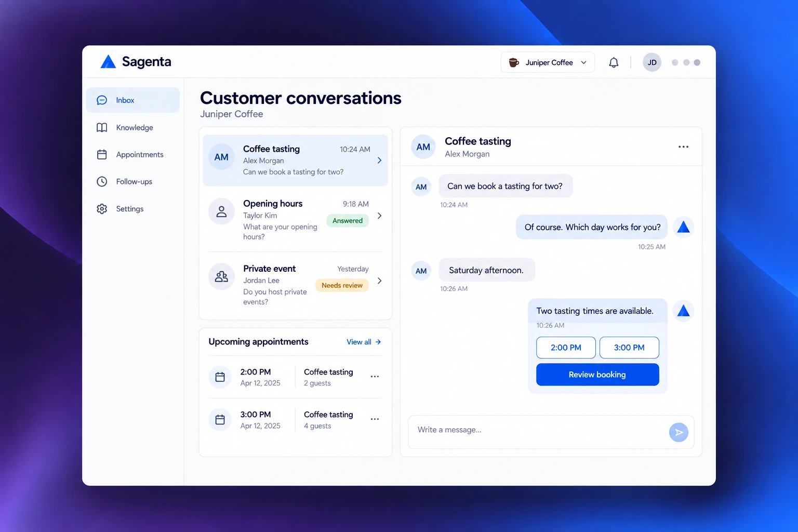Click the "Can we book a tasting for two?" chat bubble
Viewport: 798px width, 532px height.
(x=505, y=186)
